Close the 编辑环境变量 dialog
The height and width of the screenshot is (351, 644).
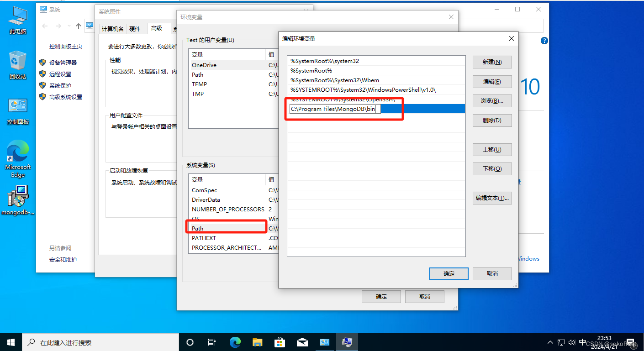(512, 39)
